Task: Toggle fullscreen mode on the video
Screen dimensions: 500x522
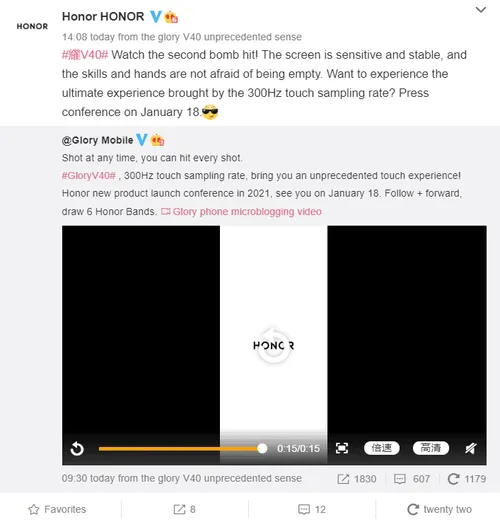Action: click(342, 448)
